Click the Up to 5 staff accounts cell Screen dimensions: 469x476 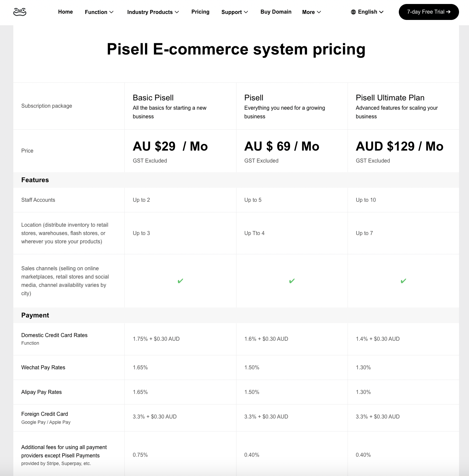(x=253, y=200)
